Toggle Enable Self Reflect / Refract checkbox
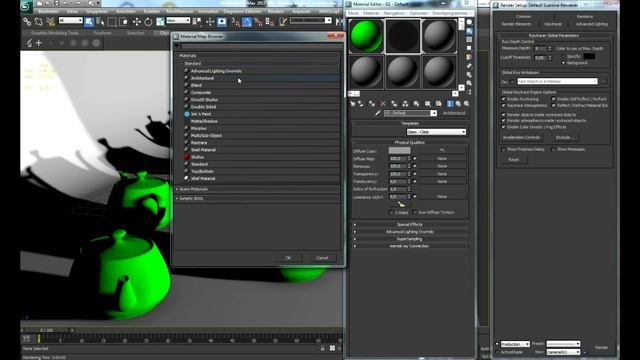The width and height of the screenshot is (640, 360). [553, 99]
